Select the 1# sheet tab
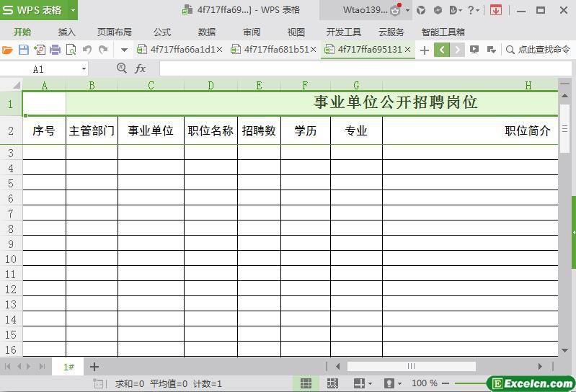 pyautogui.click(x=68, y=367)
